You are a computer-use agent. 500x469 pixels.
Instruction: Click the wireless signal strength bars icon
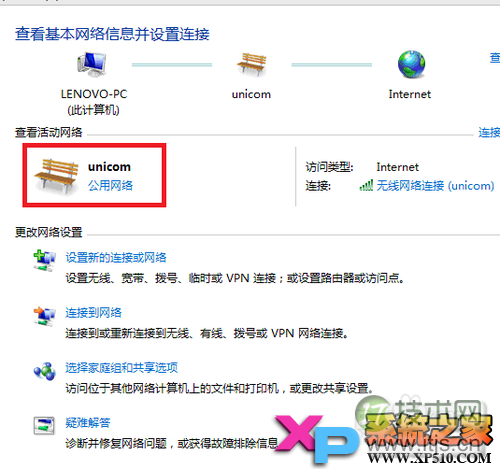(366, 185)
